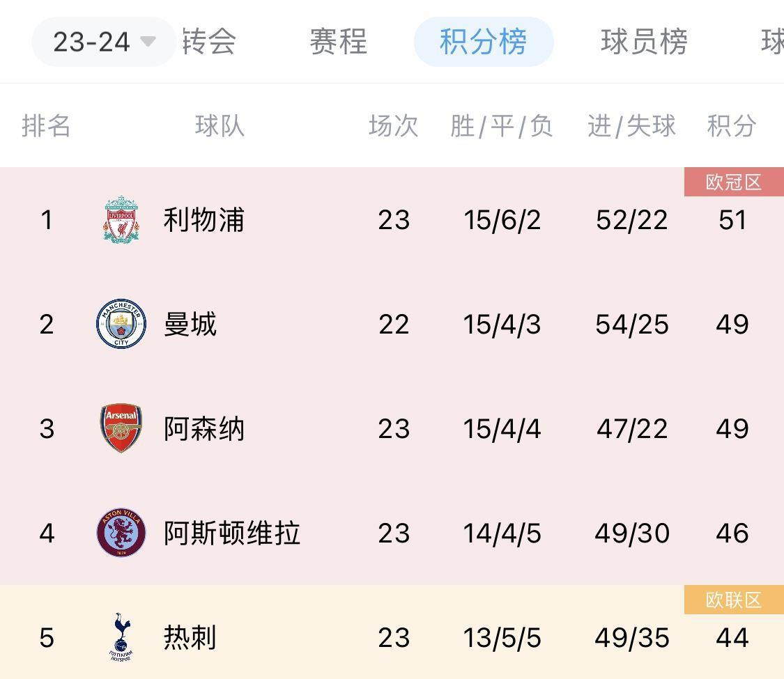Image resolution: width=784 pixels, height=679 pixels.
Task: Click the Tottenham Hotspur crest
Action: (121, 637)
